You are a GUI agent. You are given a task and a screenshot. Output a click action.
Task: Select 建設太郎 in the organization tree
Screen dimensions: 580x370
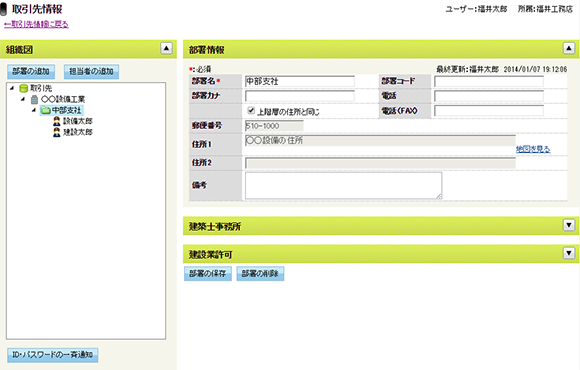pyautogui.click(x=78, y=132)
